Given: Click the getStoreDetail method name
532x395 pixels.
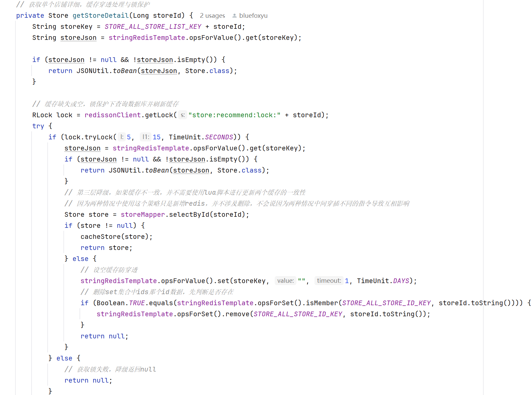Looking at the screenshot, I should point(101,15).
